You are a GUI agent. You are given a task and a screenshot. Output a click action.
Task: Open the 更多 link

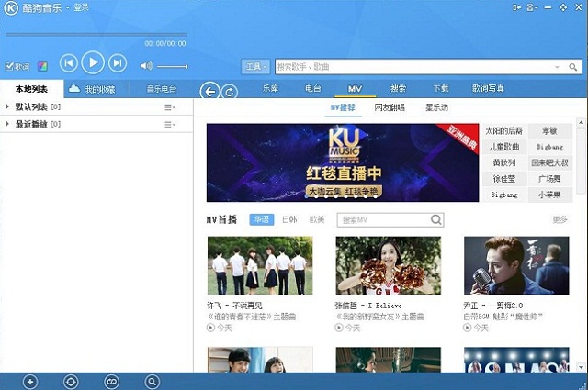click(x=560, y=219)
